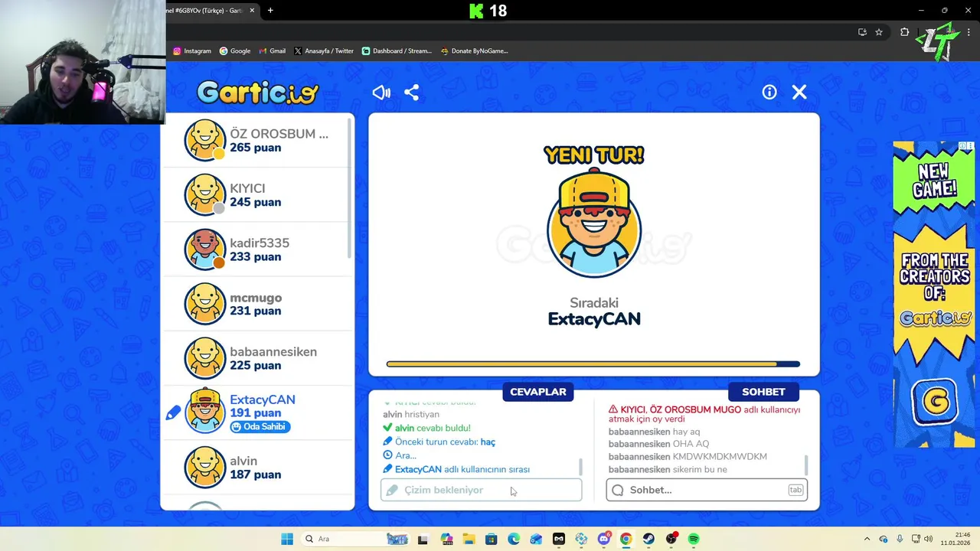Click the red warning triangle in chat
Viewport: 980px width, 551px height.
pos(613,409)
